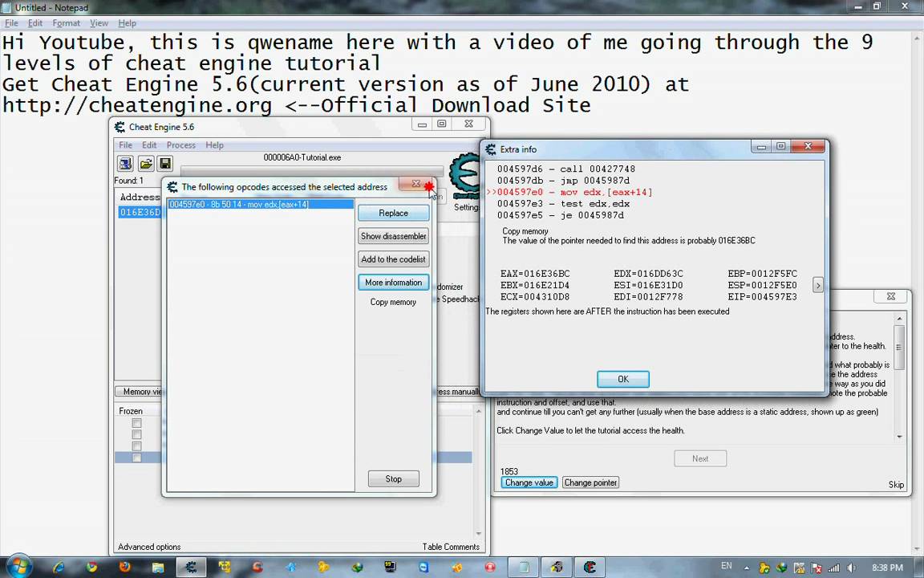Click the Replace button
Screen dimensions: 924x578
point(393,213)
